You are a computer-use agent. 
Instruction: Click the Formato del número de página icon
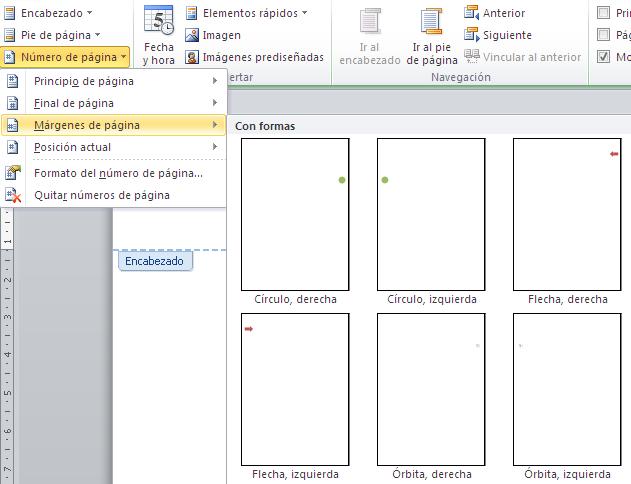[x=13, y=173]
